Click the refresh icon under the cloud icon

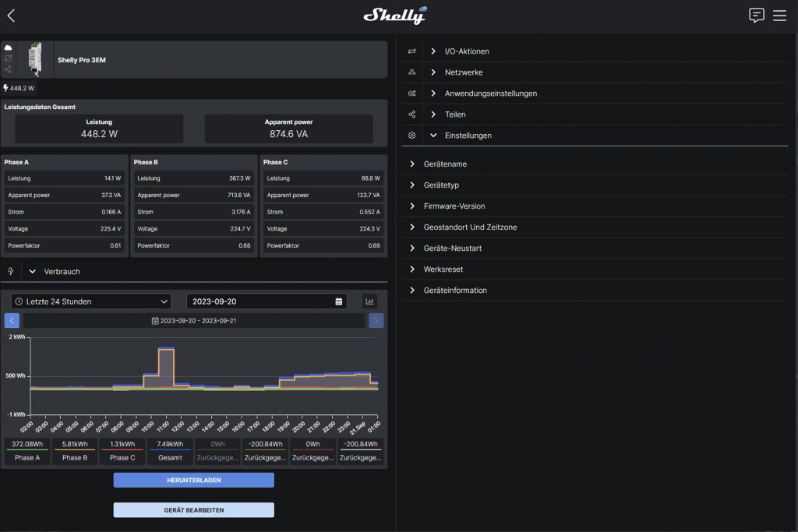coord(8,58)
